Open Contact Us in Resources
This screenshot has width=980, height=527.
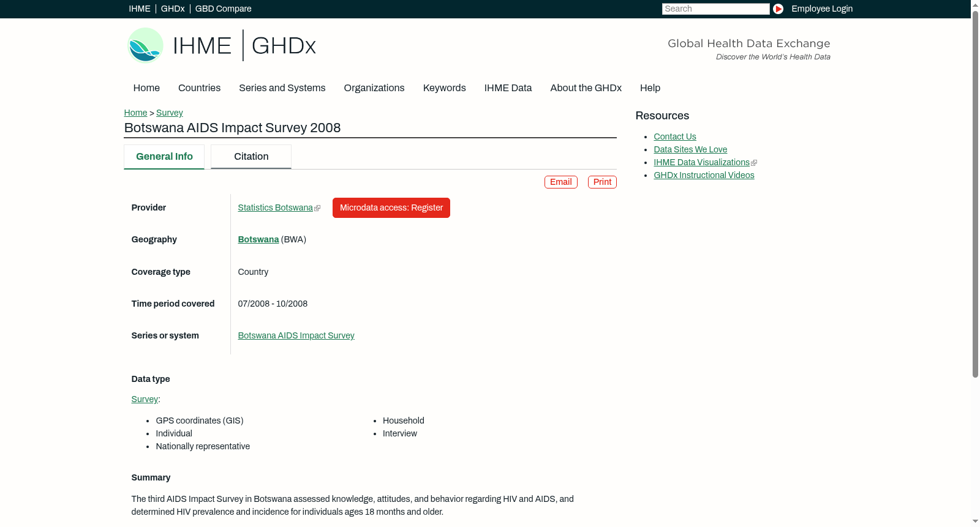tap(675, 136)
